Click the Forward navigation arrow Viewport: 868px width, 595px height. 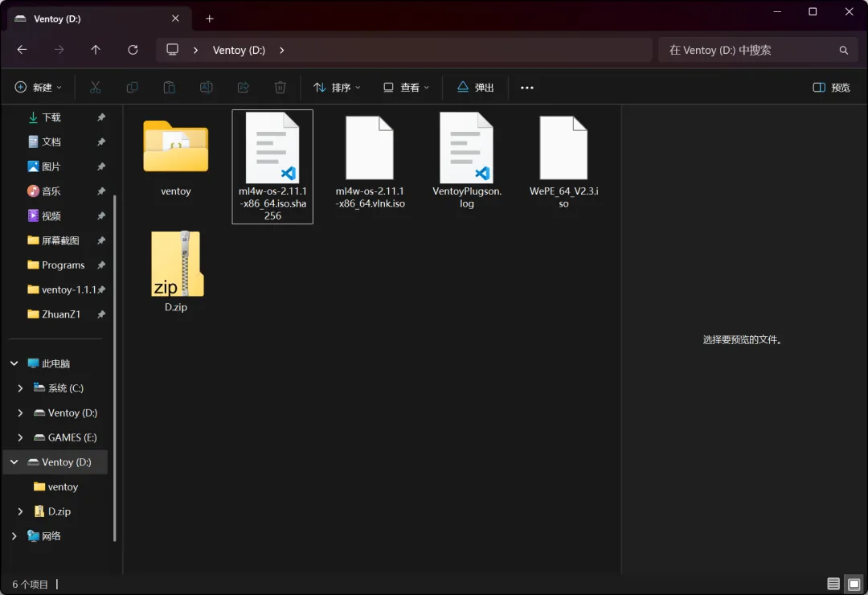point(59,50)
